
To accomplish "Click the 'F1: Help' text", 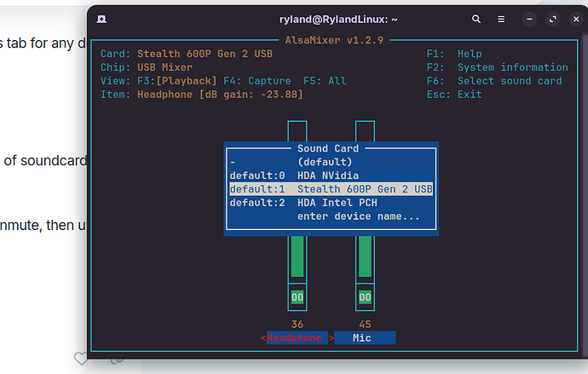I will (x=454, y=54).
